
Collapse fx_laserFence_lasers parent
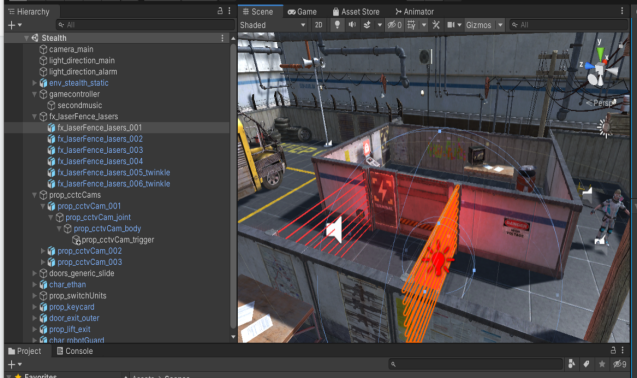(x=35, y=117)
